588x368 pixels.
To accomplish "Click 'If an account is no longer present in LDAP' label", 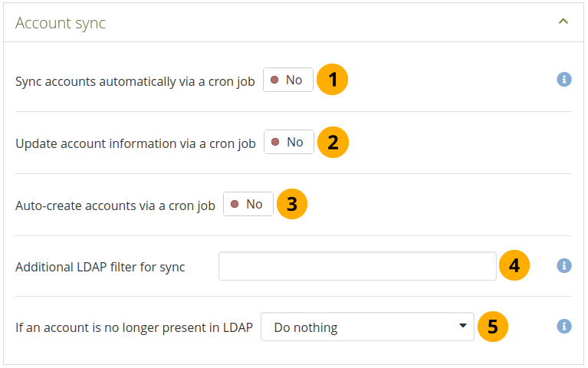I will (134, 327).
